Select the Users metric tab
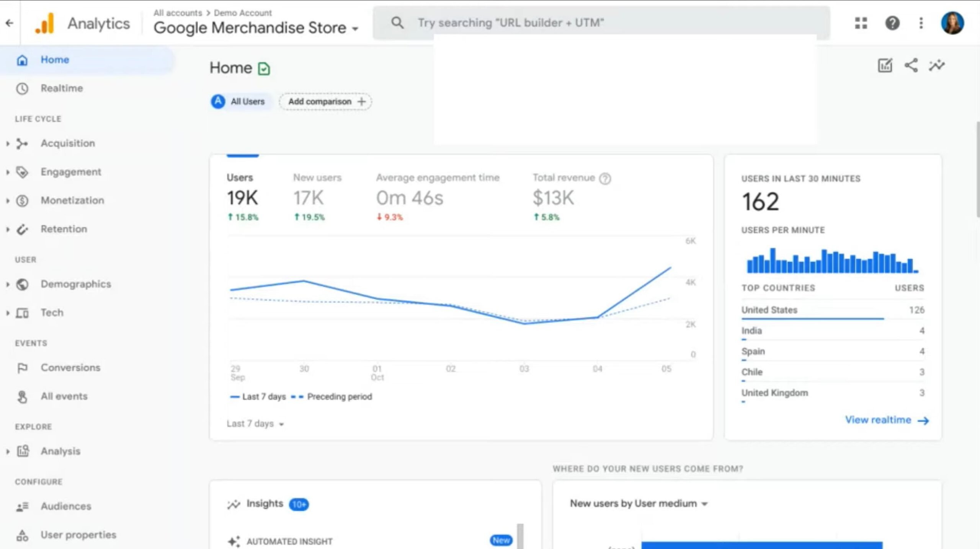 pyautogui.click(x=243, y=197)
